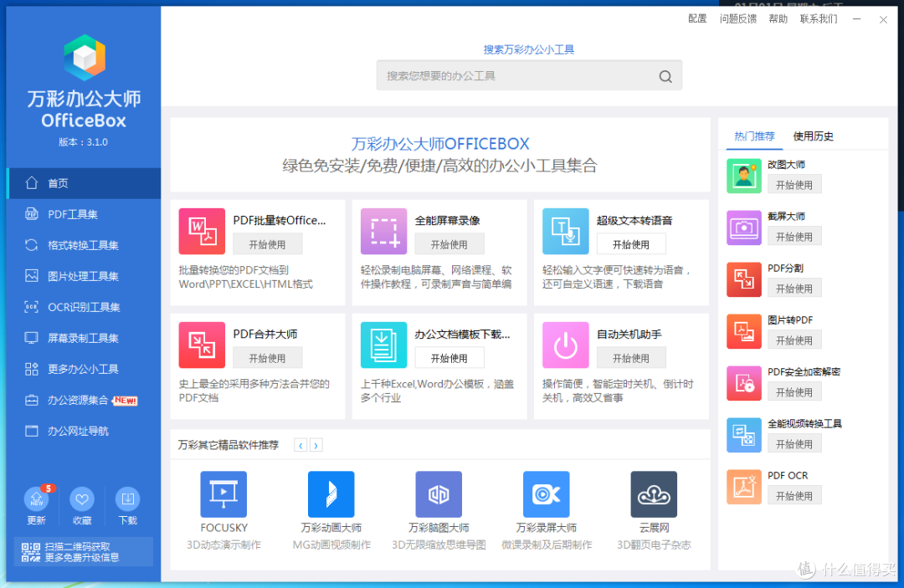
Task: Click the 改图大师 icon in recommendations
Action: 743,175
